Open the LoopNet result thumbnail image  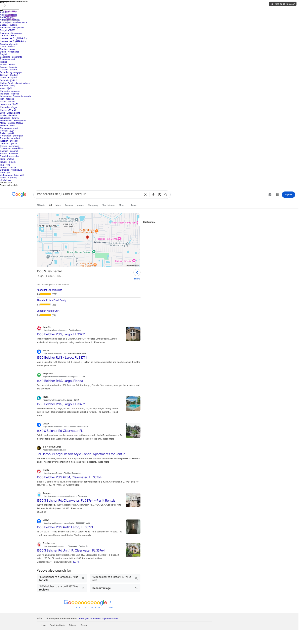coord(133,334)
